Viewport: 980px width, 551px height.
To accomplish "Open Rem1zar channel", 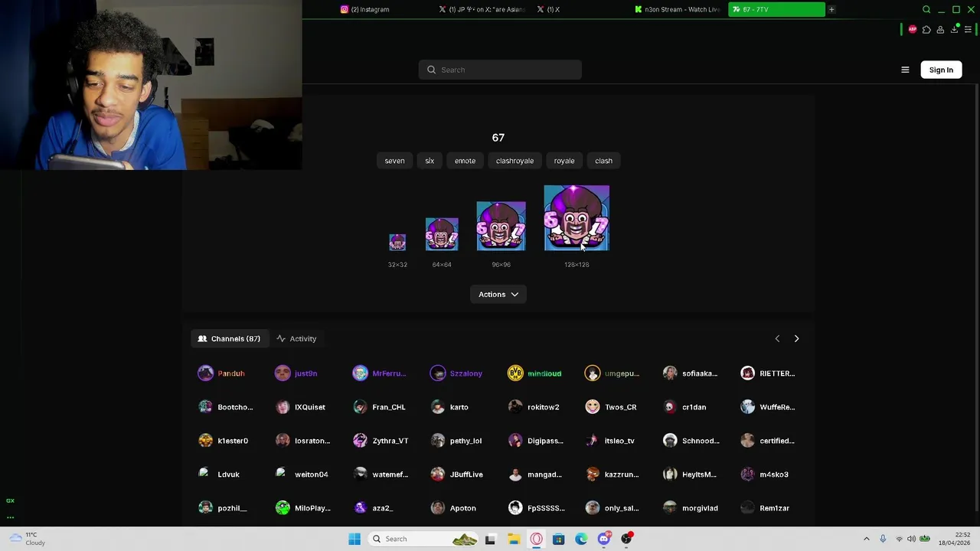I will pyautogui.click(x=766, y=508).
